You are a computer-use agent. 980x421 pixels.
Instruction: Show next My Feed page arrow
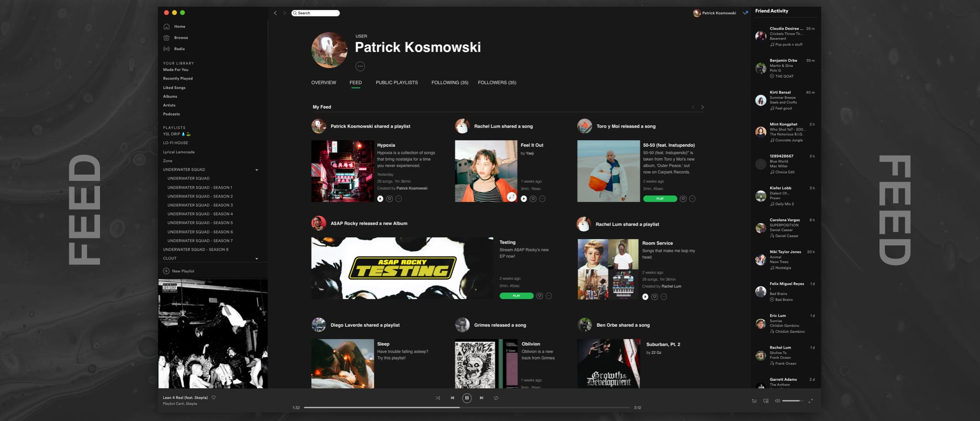coord(702,107)
